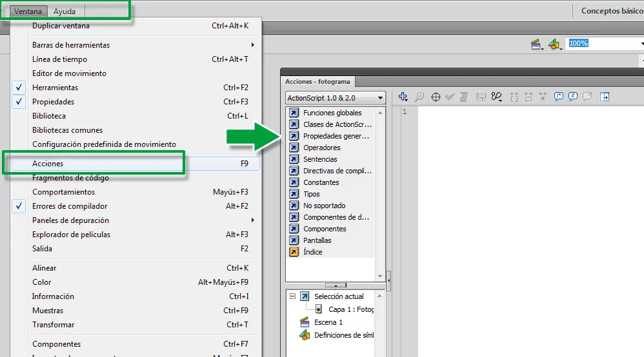Image resolution: width=644 pixels, height=357 pixels.
Task: Click the collapse between braces icon
Action: tap(514, 97)
